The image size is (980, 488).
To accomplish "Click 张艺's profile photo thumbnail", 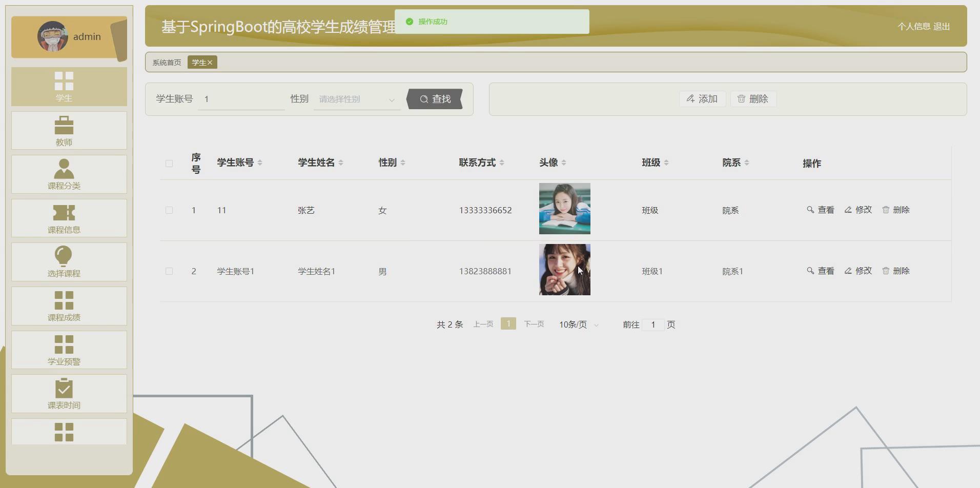I will tap(564, 209).
